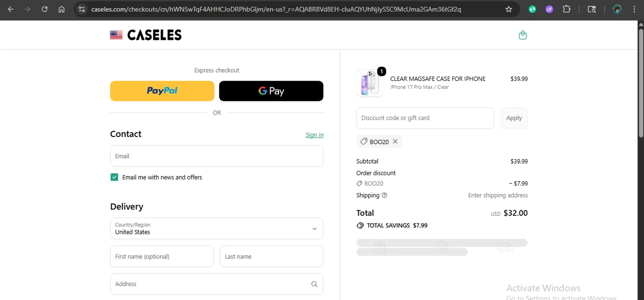Image resolution: width=644 pixels, height=300 pixels.
Task: Open the Extensions puzzle menu
Action: point(567,9)
